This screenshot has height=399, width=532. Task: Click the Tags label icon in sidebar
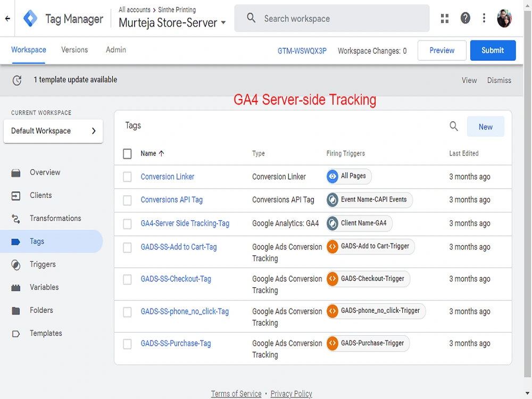tap(15, 242)
